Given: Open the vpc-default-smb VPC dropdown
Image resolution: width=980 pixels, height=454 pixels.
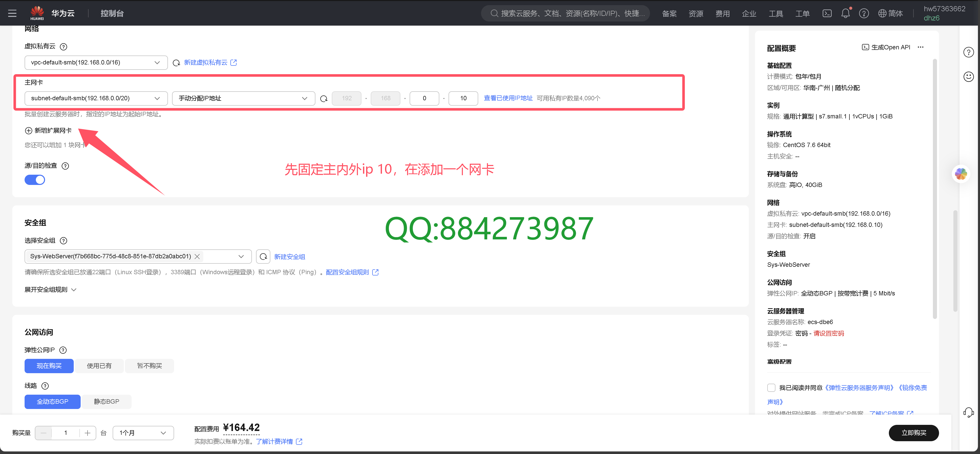Looking at the screenshot, I should (x=96, y=63).
